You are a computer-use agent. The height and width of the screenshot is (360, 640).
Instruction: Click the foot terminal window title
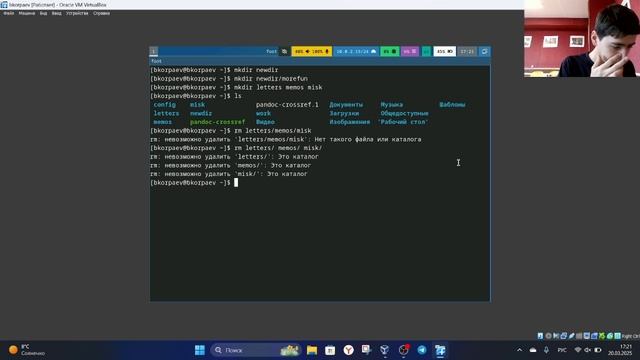pos(156,61)
